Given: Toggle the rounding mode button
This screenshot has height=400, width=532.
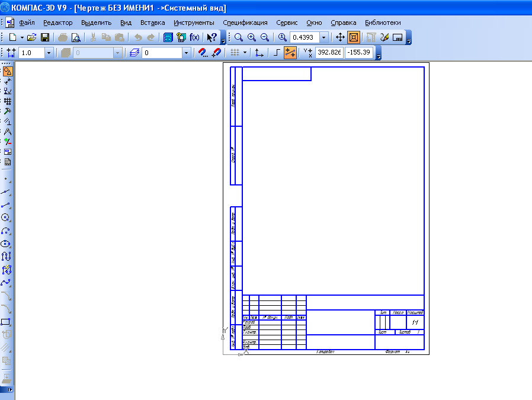Looking at the screenshot, I should pyautogui.click(x=290, y=53).
